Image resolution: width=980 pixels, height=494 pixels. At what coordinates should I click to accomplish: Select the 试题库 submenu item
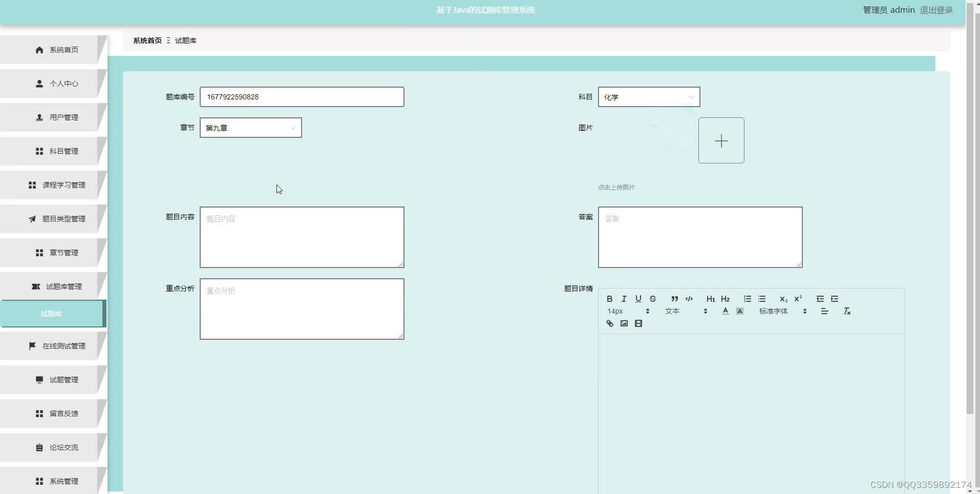53,314
